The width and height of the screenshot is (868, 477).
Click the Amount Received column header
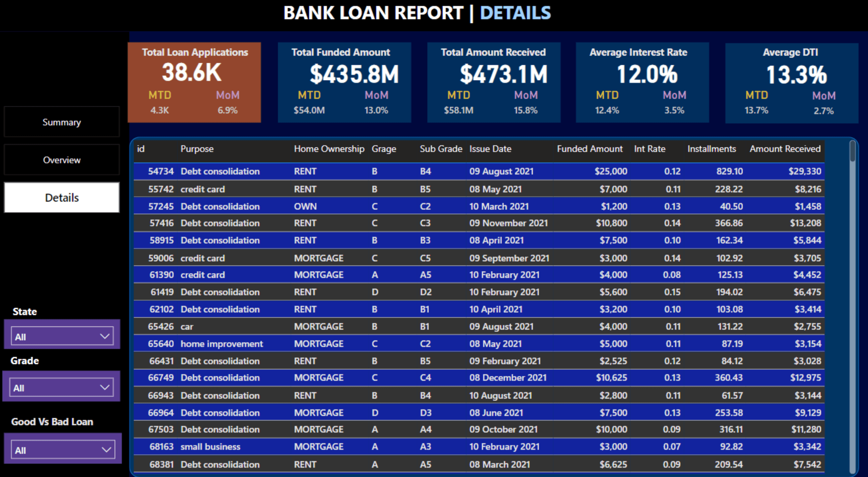785,149
